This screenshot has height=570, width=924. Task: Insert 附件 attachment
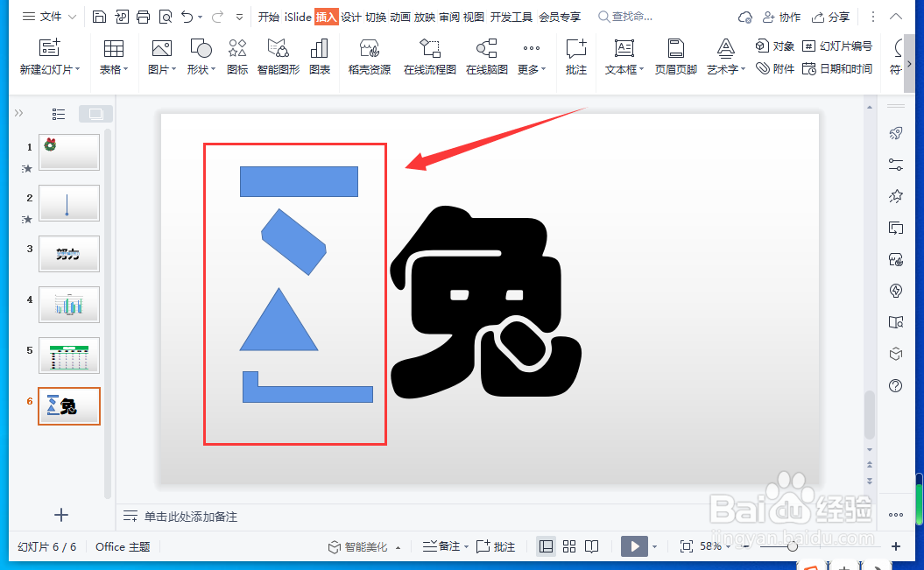pos(775,69)
